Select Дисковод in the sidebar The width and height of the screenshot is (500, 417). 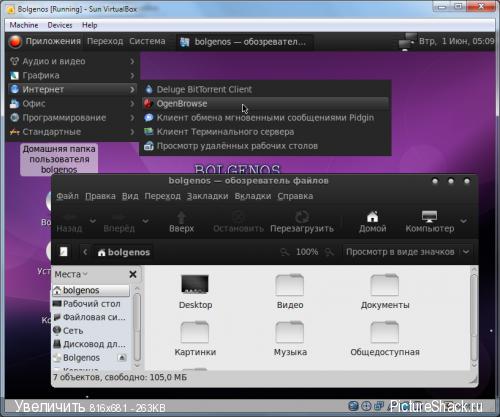91,344
